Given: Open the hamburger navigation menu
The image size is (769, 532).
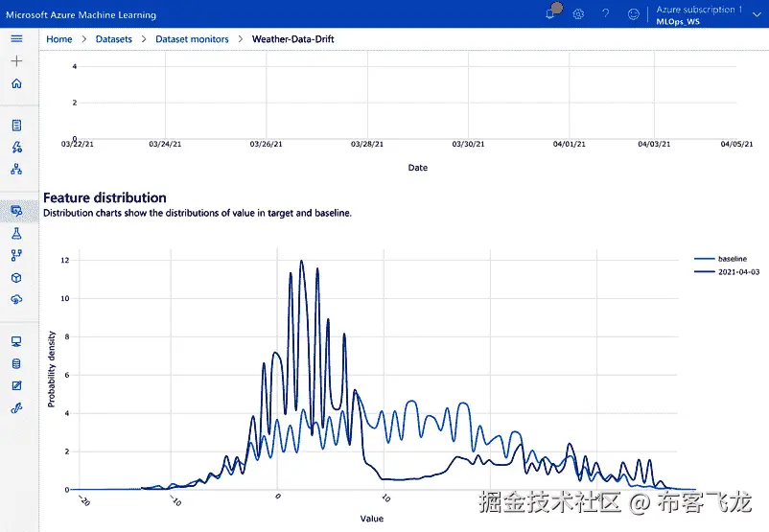Looking at the screenshot, I should [16, 38].
